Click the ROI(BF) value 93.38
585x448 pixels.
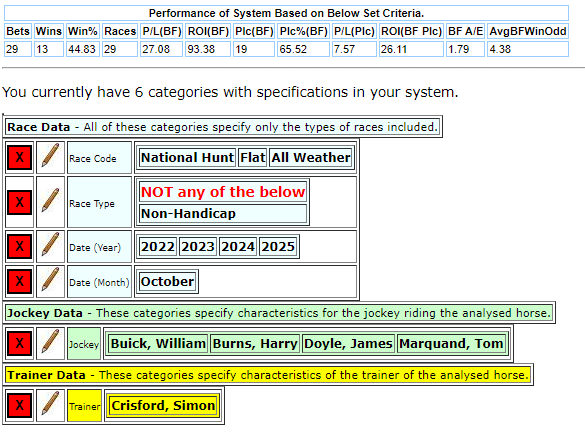click(x=208, y=49)
